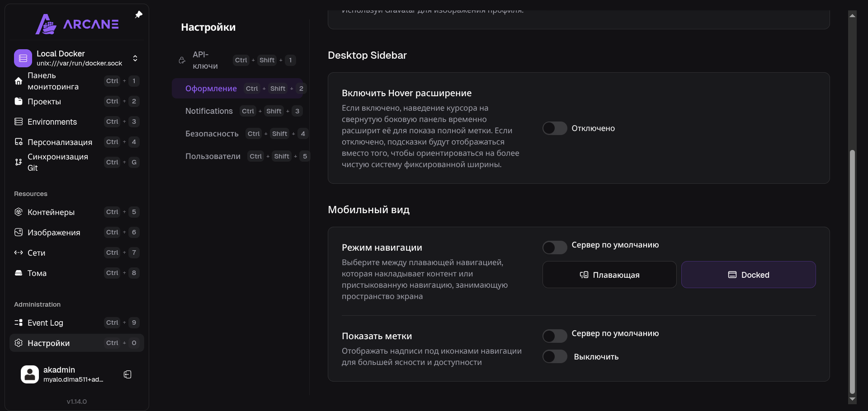Open the Безопасность settings tab
Screen dimensions: 868x411
[212, 134]
